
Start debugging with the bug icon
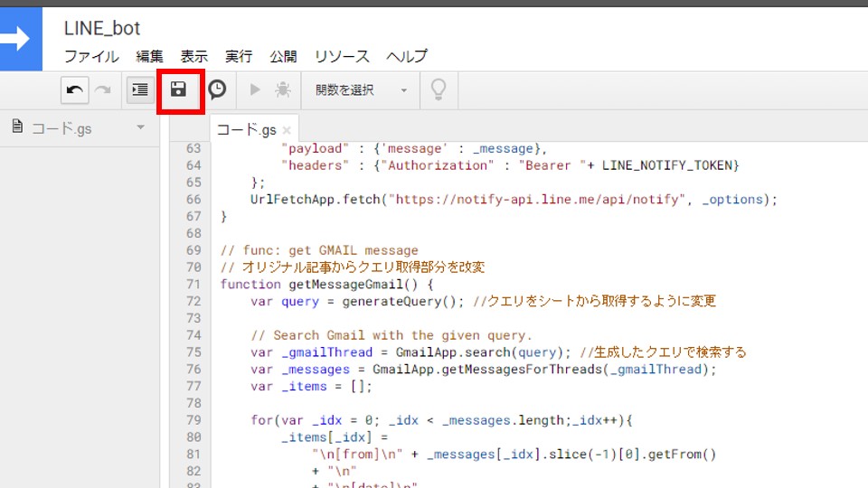(x=282, y=89)
